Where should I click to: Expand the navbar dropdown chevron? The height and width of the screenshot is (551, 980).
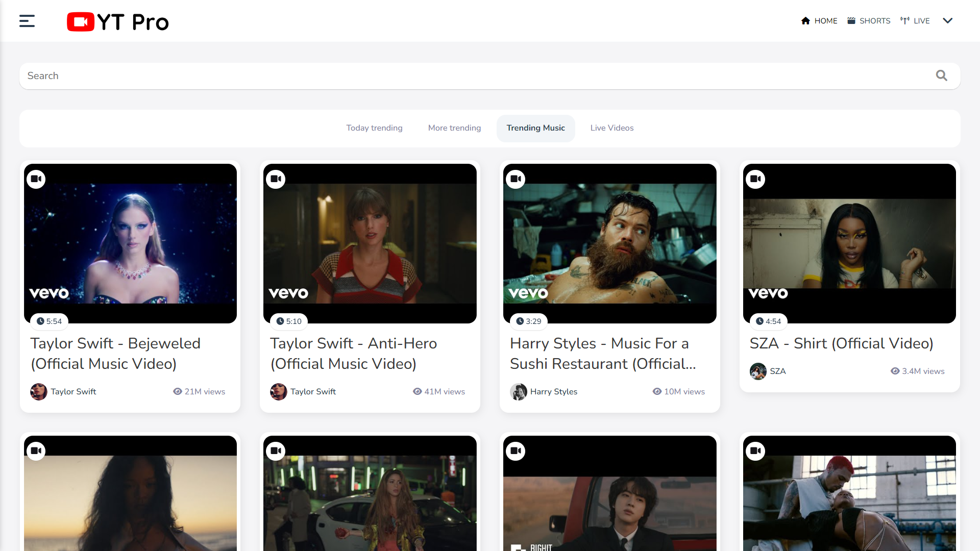[x=948, y=21]
